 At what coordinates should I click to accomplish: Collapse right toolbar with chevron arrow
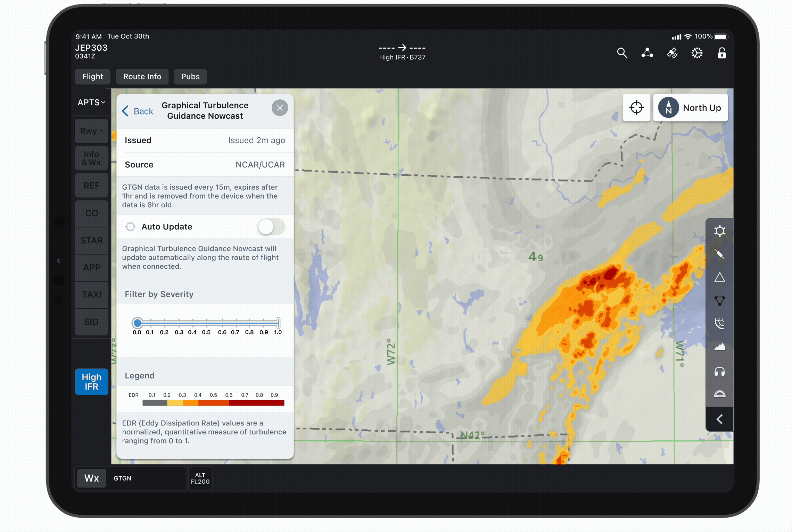(719, 419)
